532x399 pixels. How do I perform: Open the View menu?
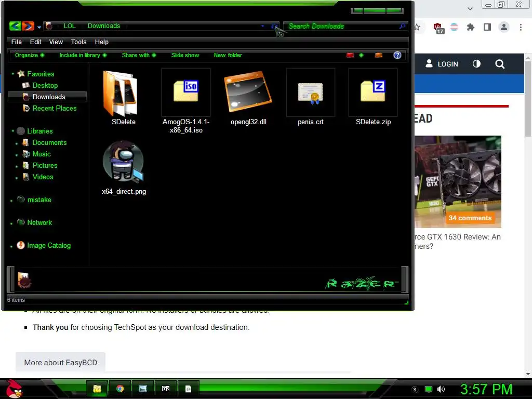56,42
